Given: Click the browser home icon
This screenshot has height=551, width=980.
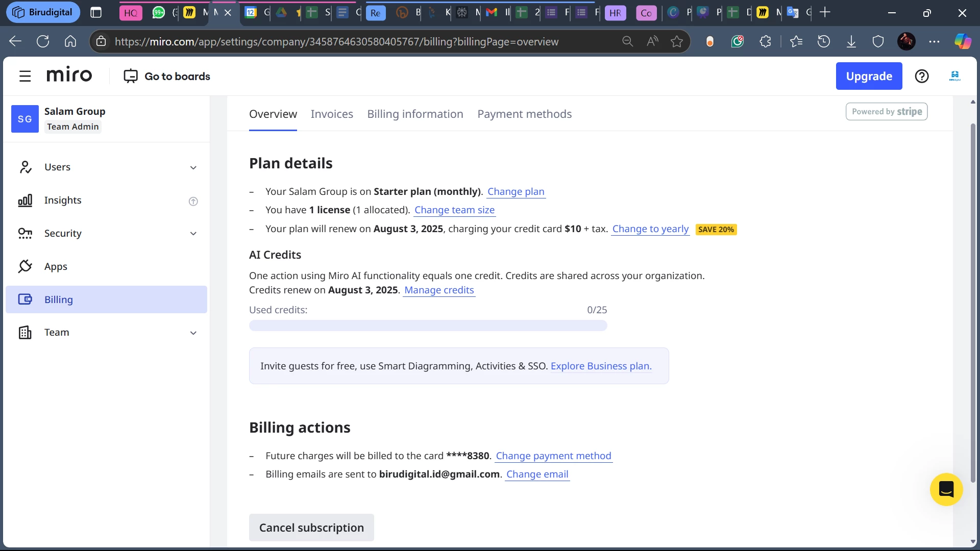Looking at the screenshot, I should pos(70,41).
